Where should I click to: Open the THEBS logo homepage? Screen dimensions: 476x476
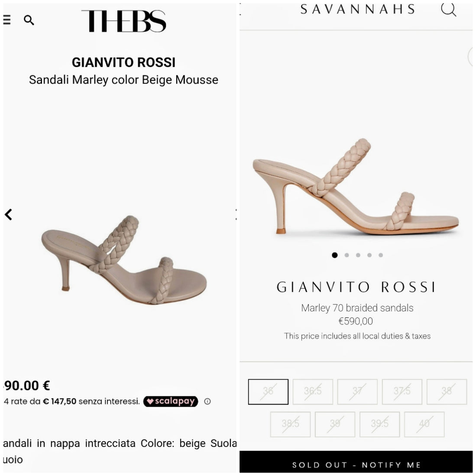click(124, 21)
